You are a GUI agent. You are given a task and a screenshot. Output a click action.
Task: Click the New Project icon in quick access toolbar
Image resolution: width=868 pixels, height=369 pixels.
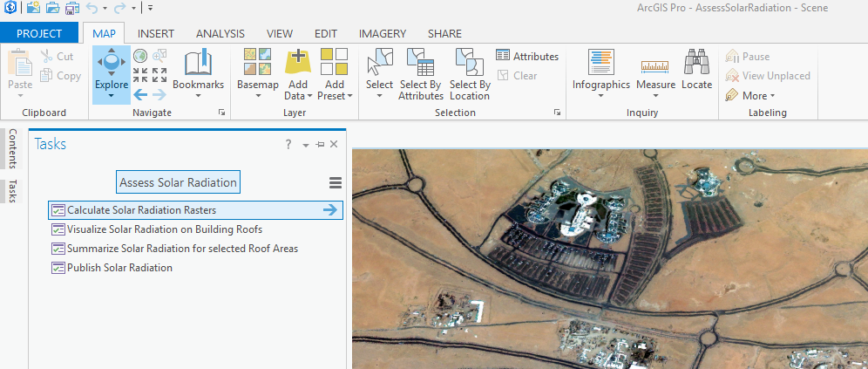pos(32,8)
